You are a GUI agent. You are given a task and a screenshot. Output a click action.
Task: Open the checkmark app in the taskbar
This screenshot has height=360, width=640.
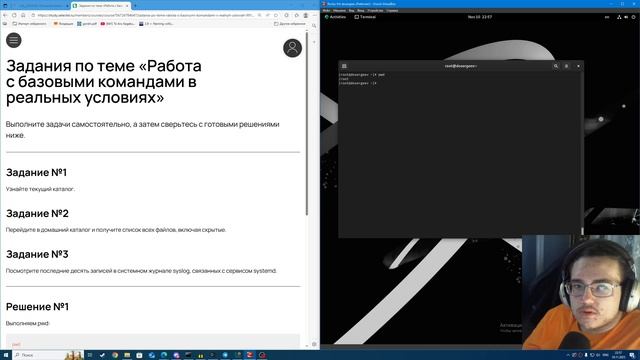[102, 355]
